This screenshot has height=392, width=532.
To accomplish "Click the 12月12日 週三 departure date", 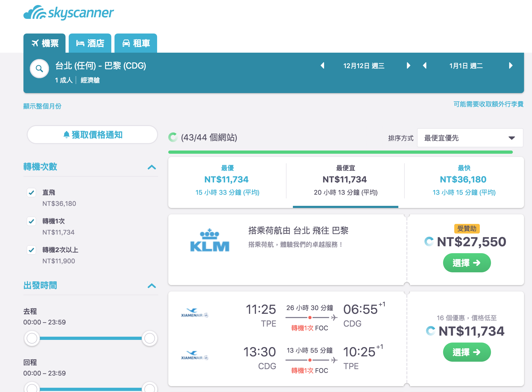I will (x=364, y=66).
